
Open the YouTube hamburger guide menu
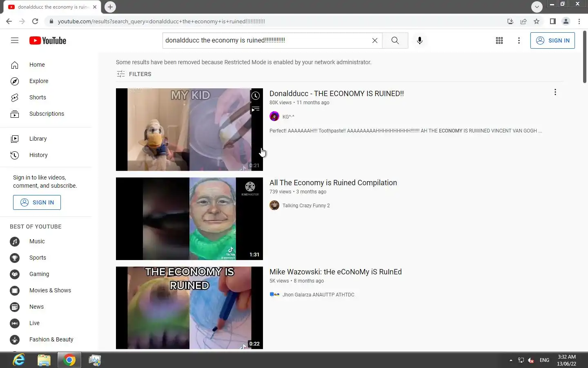coord(15,40)
